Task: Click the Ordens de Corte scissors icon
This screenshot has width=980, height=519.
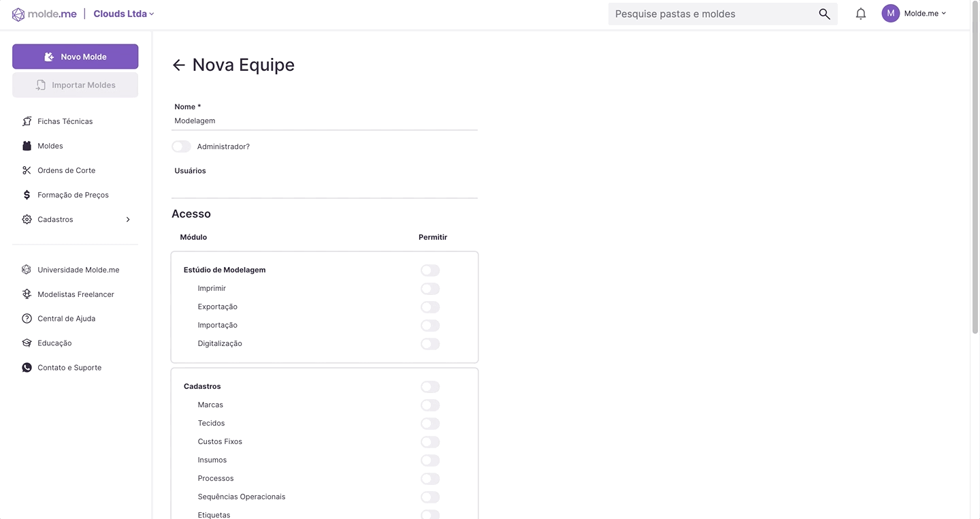Action: (x=27, y=170)
